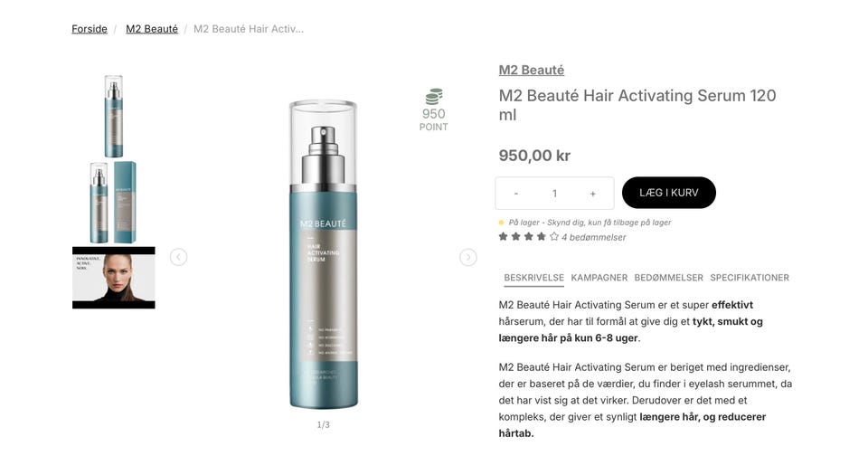Add product with Læg i kurv button
This screenshot has height=475, width=868.
(669, 193)
